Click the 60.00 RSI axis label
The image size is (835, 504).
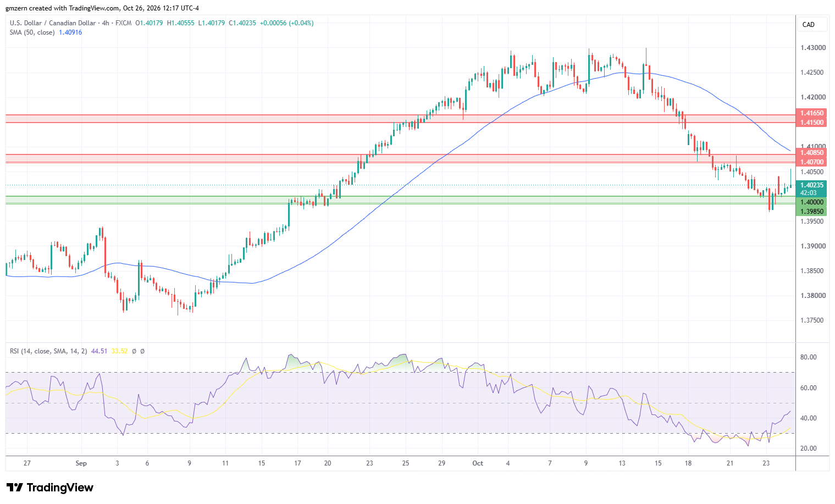click(809, 388)
